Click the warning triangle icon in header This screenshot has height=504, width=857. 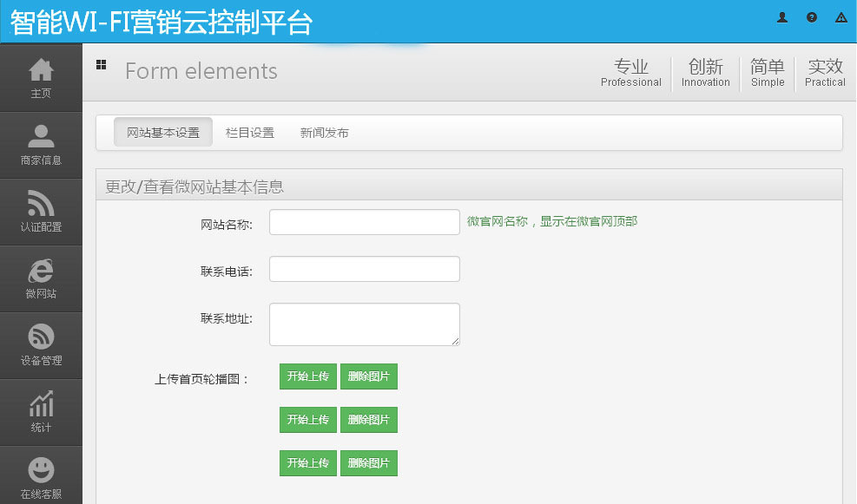pyautogui.click(x=841, y=17)
